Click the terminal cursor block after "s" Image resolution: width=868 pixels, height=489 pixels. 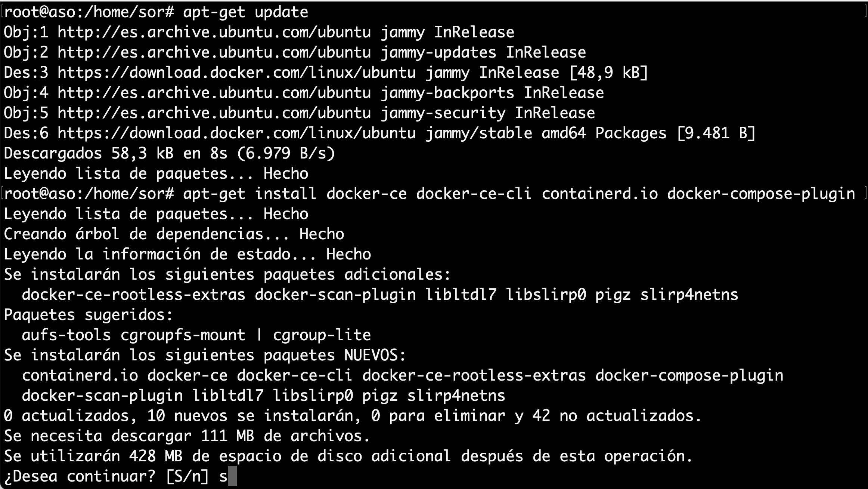pos(232,477)
